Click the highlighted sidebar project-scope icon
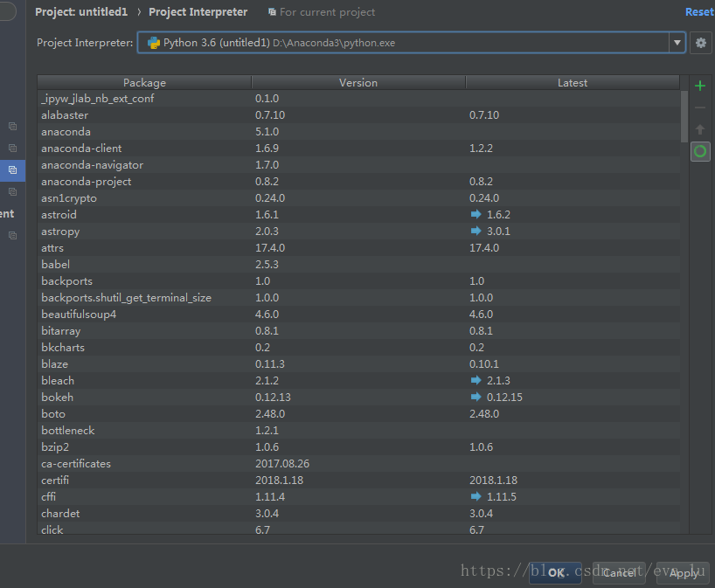Image resolution: width=715 pixels, height=588 pixels. (x=13, y=170)
